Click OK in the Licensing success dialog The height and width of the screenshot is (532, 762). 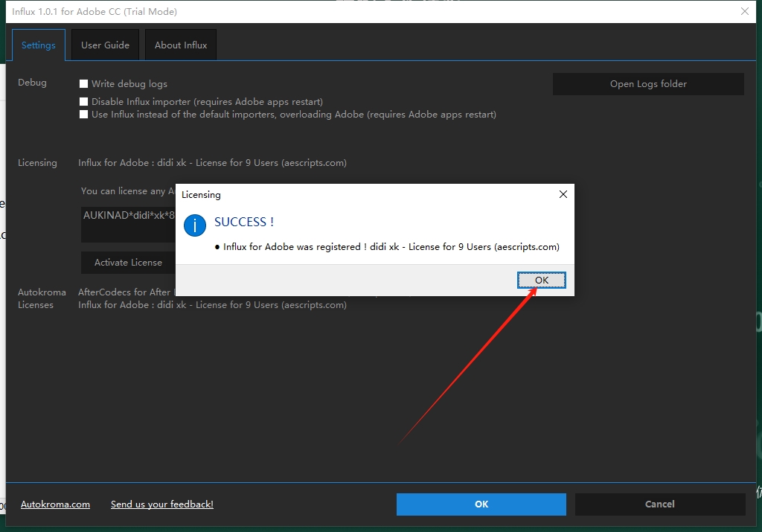click(542, 280)
